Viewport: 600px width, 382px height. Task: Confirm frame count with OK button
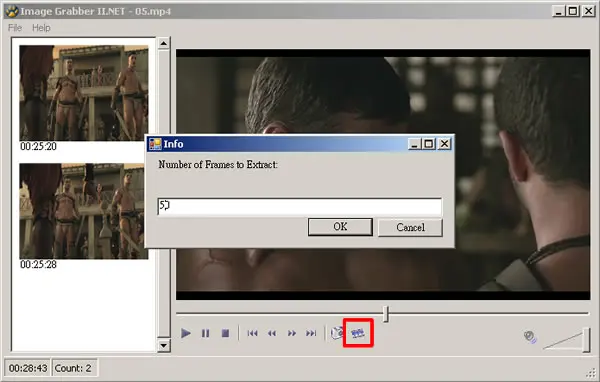340,227
